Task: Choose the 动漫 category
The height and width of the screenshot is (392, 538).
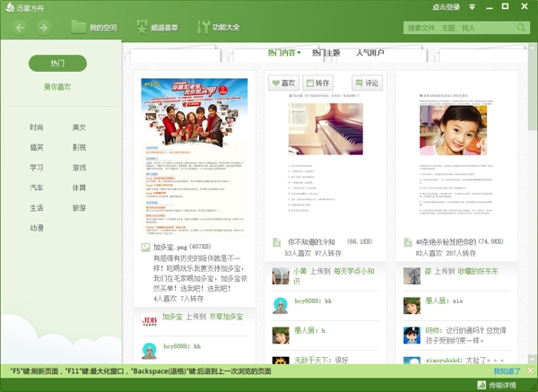Action: 37,228
